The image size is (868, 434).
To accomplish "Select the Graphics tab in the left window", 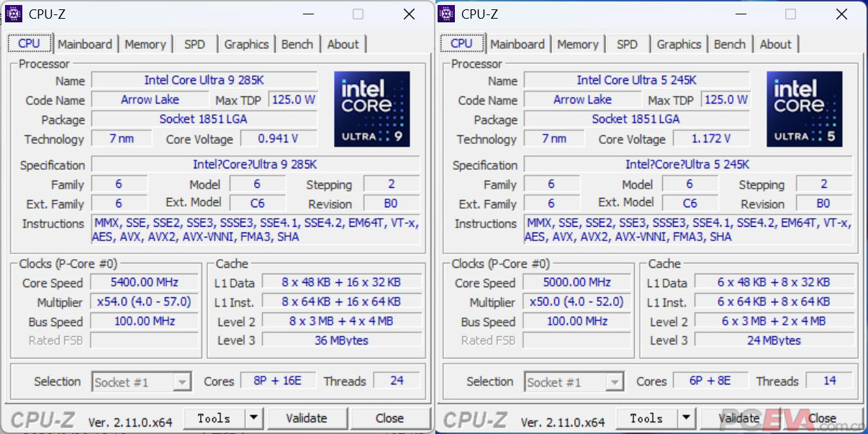I will (x=246, y=44).
